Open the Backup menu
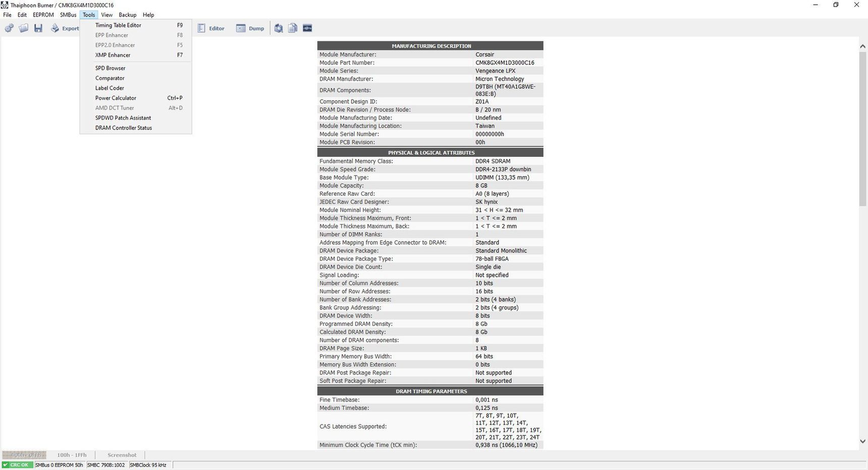 tap(127, 15)
